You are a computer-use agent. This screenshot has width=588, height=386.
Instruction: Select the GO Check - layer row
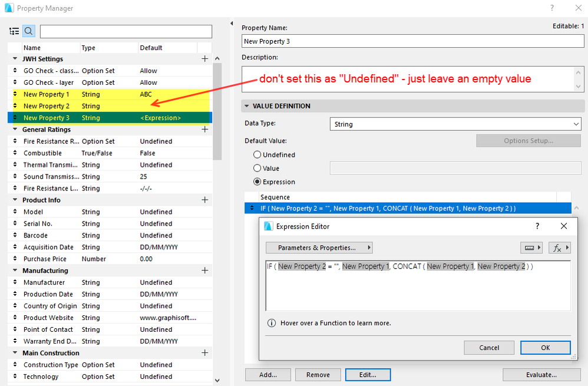[110, 82]
